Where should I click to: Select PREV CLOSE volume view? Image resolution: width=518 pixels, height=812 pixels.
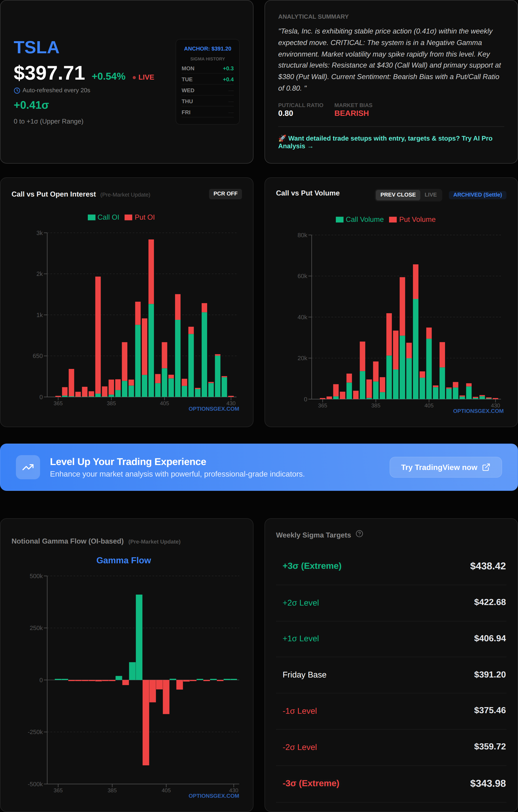tap(398, 195)
